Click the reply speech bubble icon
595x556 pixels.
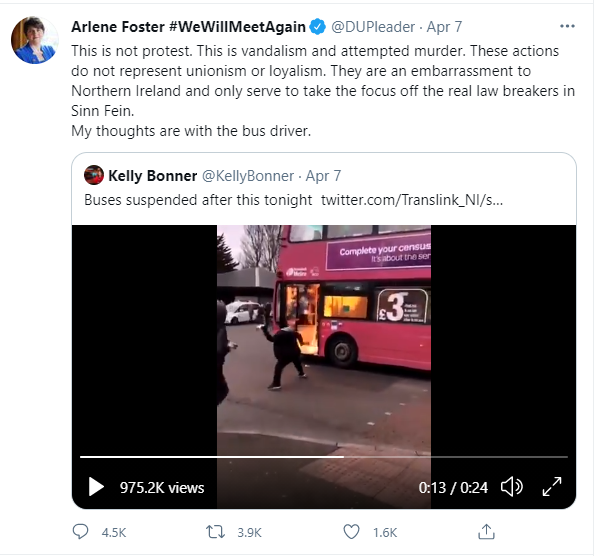(x=80, y=532)
